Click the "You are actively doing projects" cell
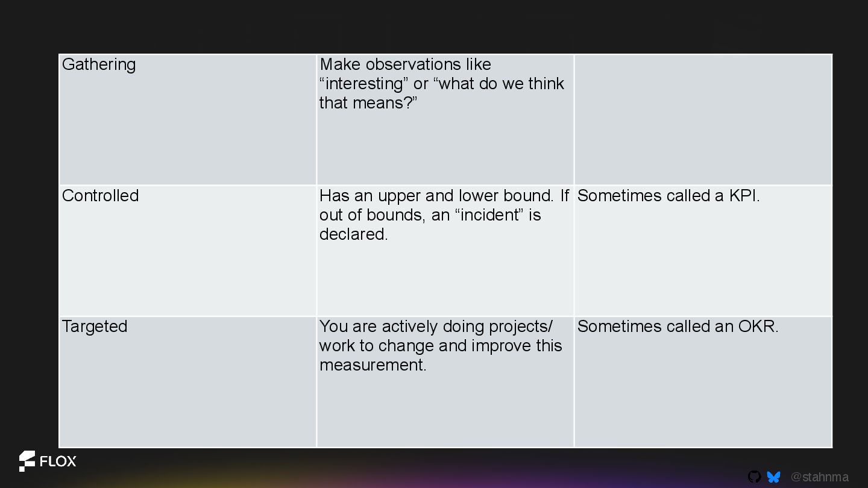This screenshot has height=488, width=868. [x=445, y=382]
